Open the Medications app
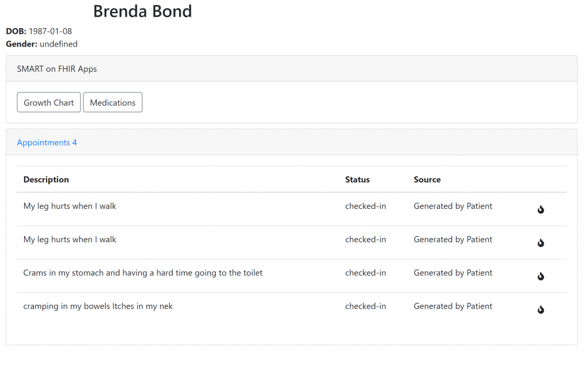 (x=113, y=102)
